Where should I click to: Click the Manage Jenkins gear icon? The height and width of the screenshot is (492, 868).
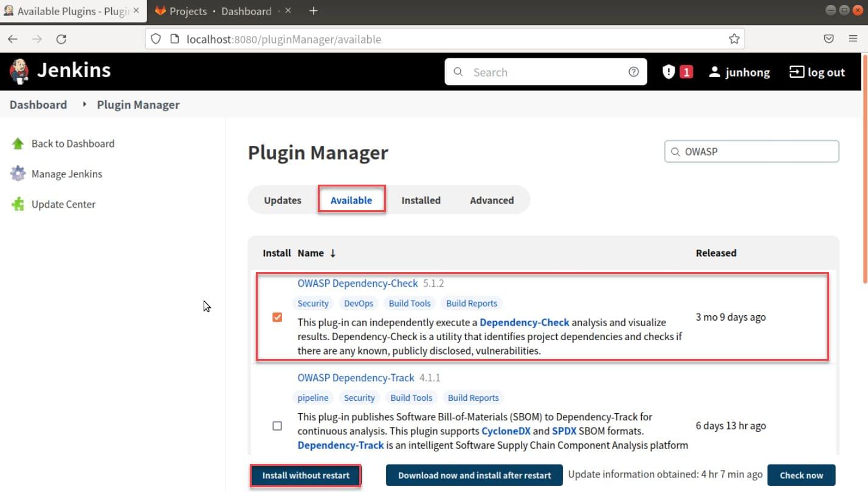point(18,174)
